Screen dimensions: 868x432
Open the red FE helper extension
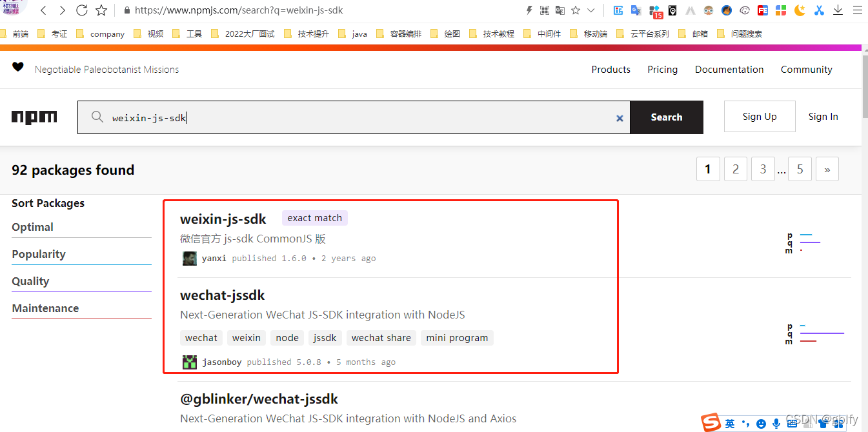(763, 10)
